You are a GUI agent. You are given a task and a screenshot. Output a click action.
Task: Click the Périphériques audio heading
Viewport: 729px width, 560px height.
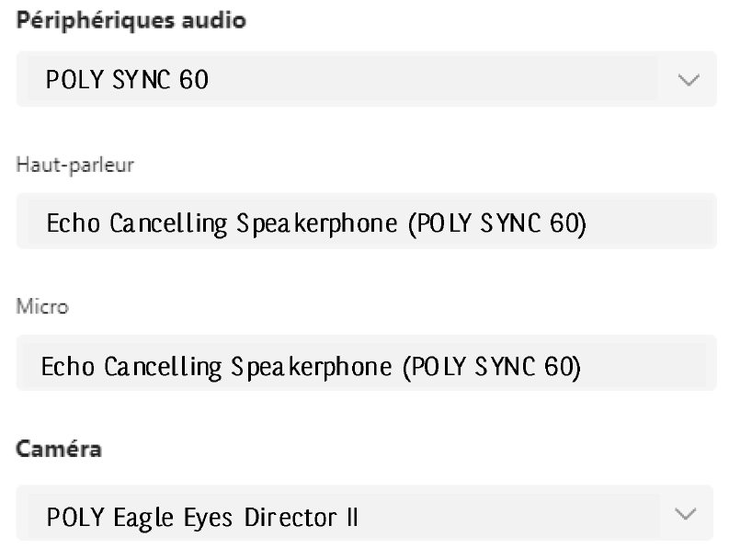[131, 20]
